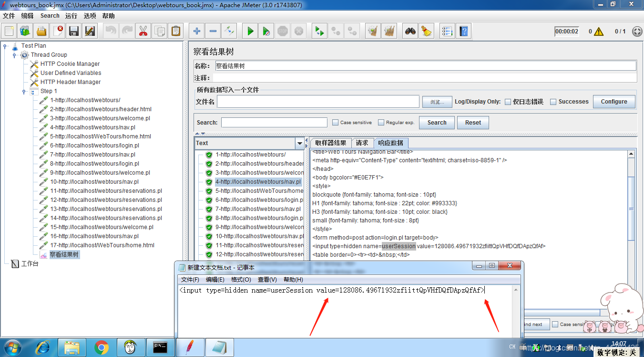Click the Search text input field
Screen dimensions: 644x357
point(274,123)
